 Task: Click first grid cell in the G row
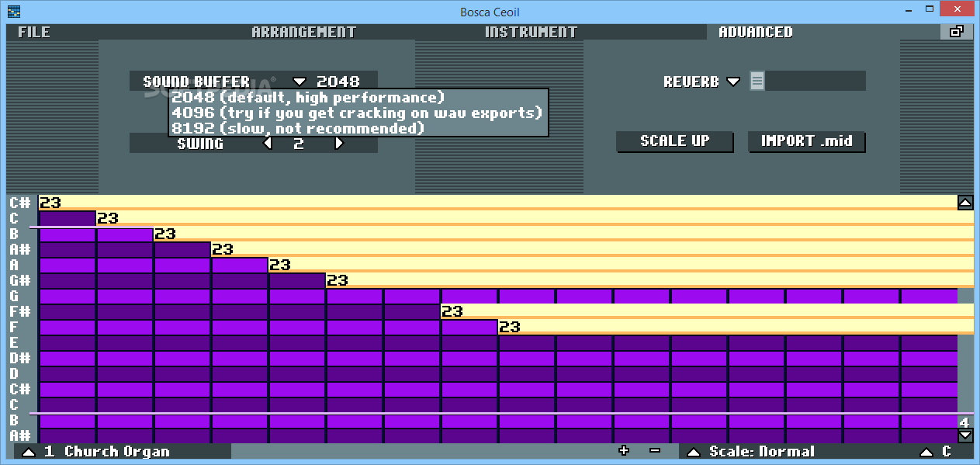pos(67,296)
